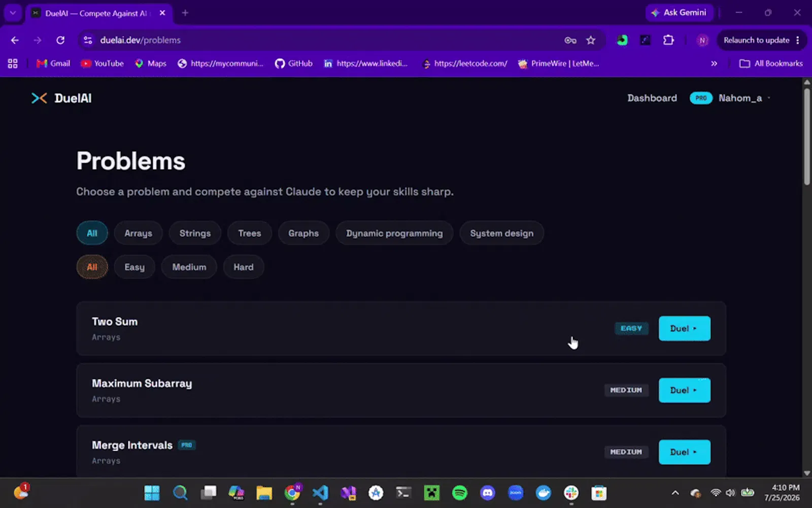
Task: Filter problems by Arrays
Action: pos(138,233)
